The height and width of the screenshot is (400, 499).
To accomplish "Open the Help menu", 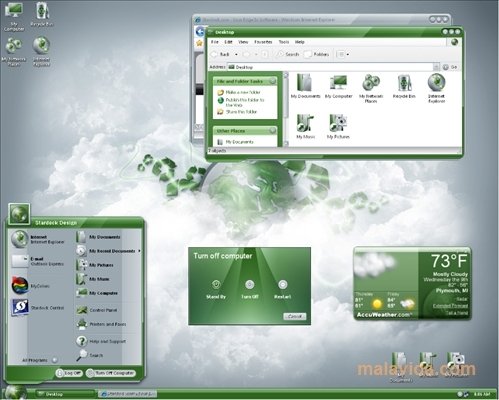I will click(300, 42).
